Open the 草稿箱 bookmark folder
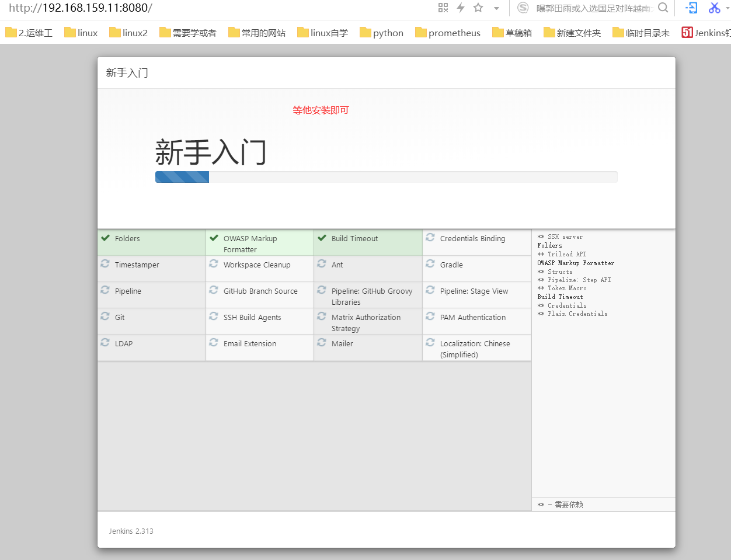 512,33
